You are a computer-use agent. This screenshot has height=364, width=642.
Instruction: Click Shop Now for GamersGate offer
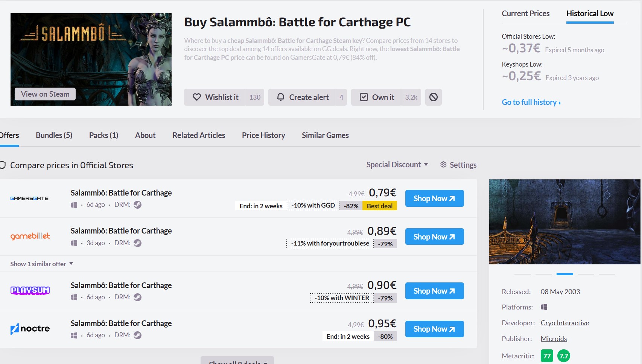point(434,199)
